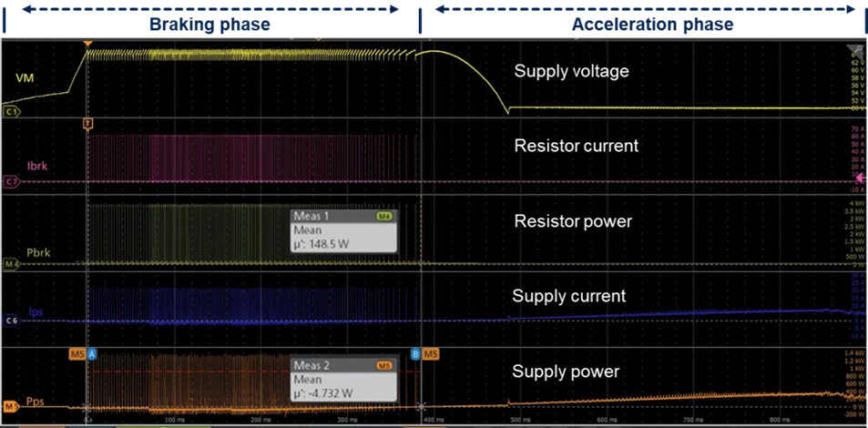
Task: Open the Meas 2 measurement badge
Action: pyautogui.click(x=343, y=379)
